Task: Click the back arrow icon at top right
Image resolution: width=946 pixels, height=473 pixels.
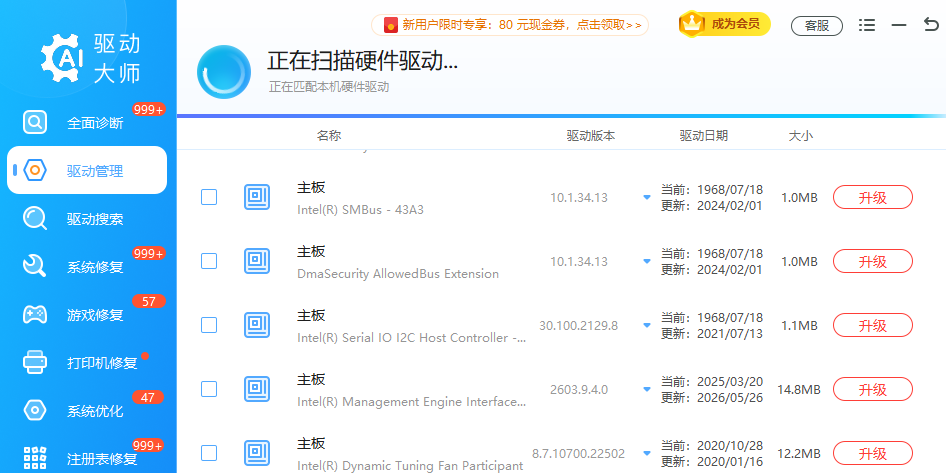Action: (x=931, y=24)
